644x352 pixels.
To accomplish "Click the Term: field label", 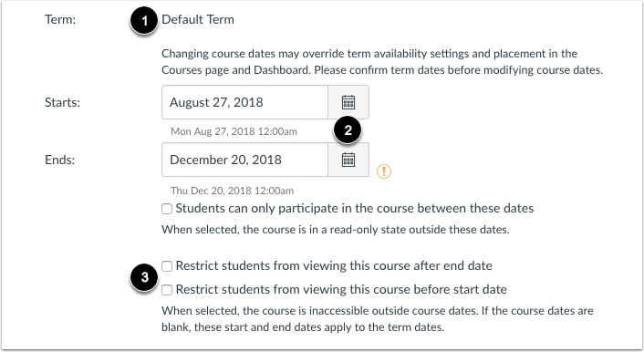I will point(60,19).
